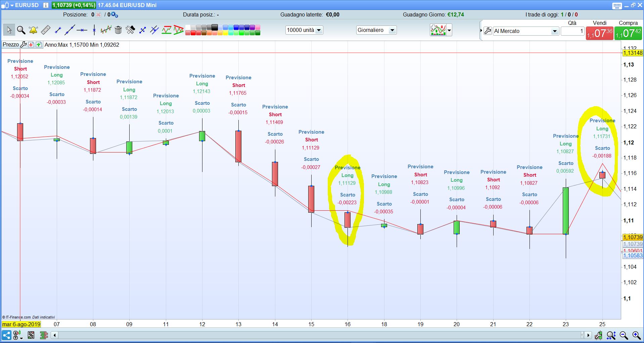Pick the pink color swatch

click(x=258, y=28)
